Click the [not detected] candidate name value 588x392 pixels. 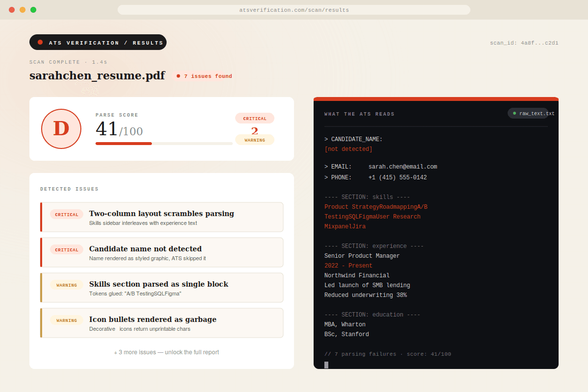348,149
